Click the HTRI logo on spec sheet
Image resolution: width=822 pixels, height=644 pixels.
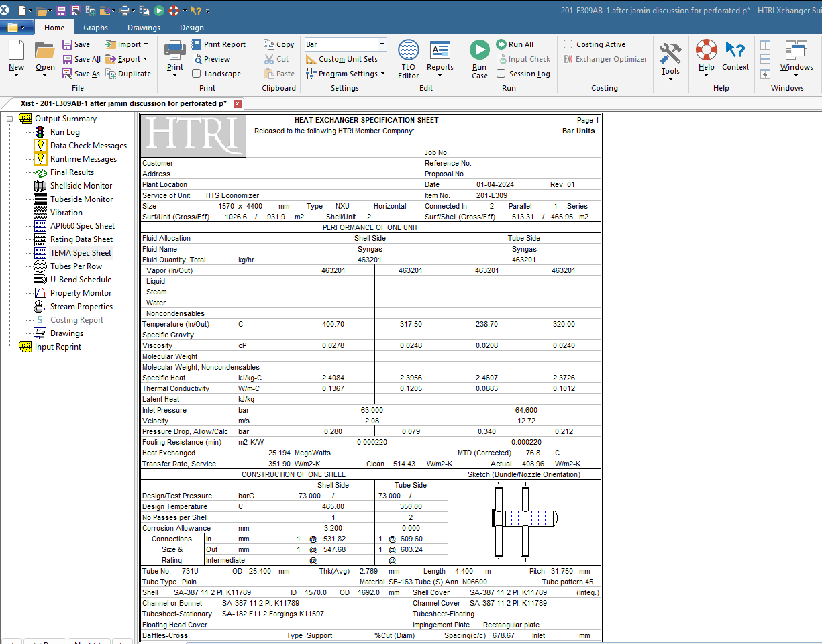click(x=194, y=136)
